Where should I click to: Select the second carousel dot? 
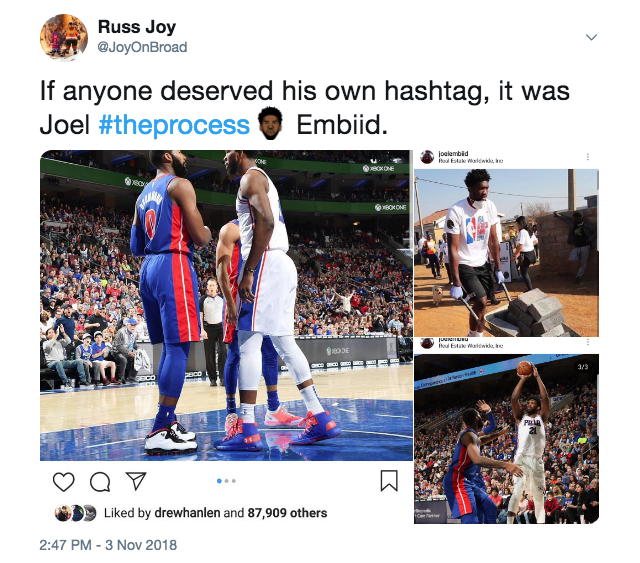pos(227,481)
